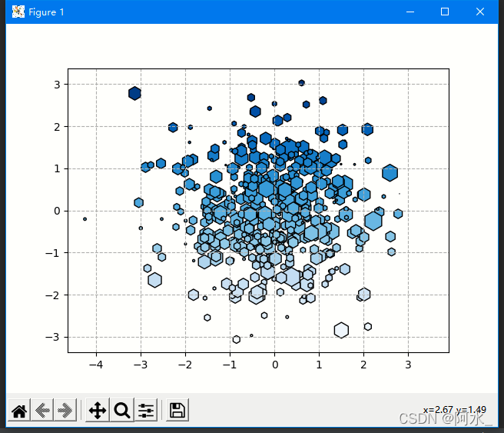Click the y-axis tick label −3

click(53, 337)
